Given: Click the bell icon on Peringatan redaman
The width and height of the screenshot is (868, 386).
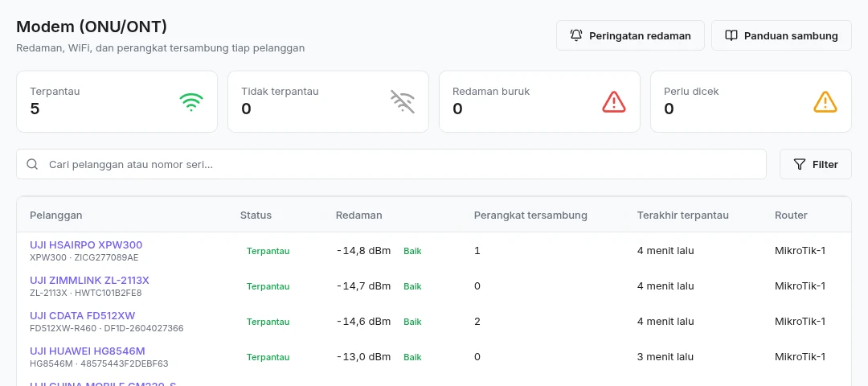Looking at the screenshot, I should click(576, 35).
